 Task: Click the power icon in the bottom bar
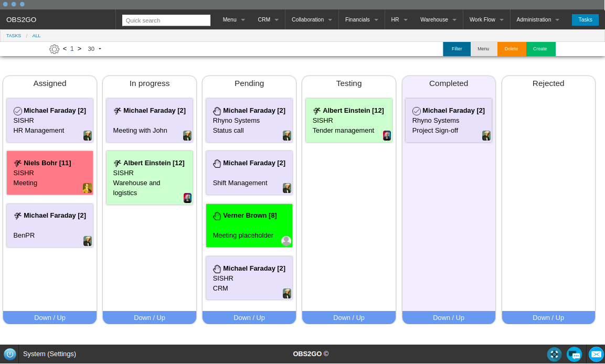9,354
